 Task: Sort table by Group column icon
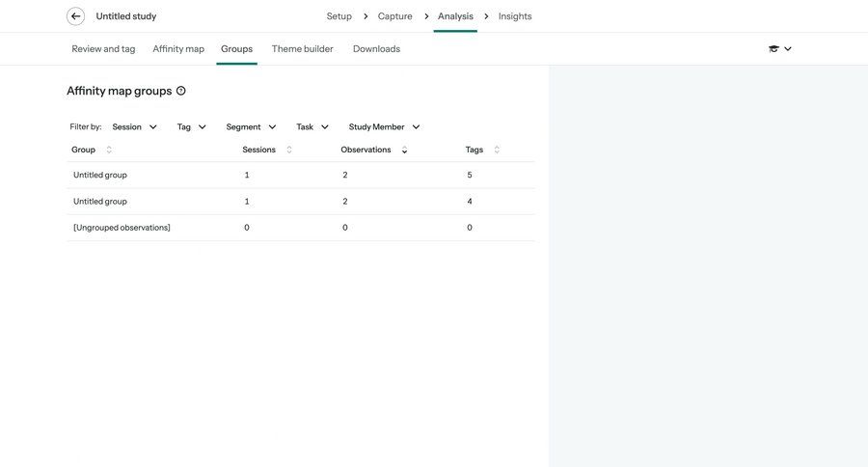pos(109,150)
